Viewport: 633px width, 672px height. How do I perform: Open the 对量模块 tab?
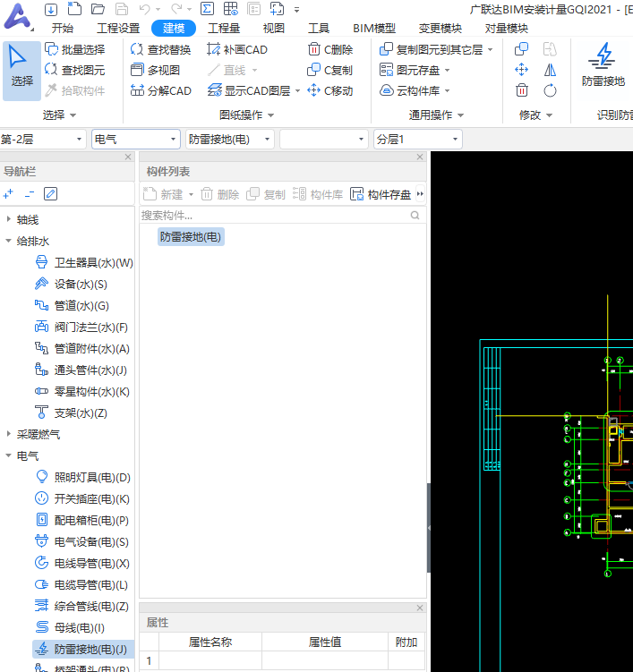507,29
